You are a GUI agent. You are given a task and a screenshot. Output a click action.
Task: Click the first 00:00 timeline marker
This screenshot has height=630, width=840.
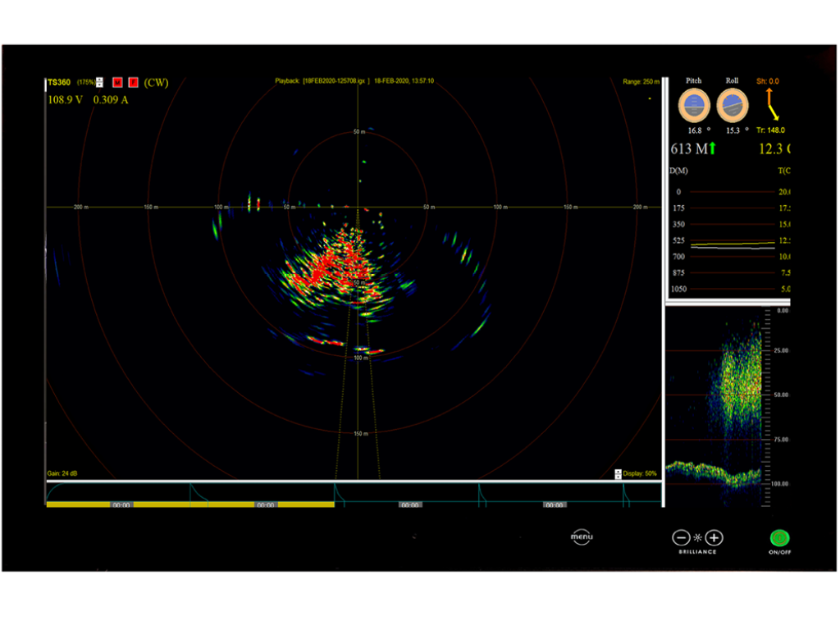[x=121, y=505]
